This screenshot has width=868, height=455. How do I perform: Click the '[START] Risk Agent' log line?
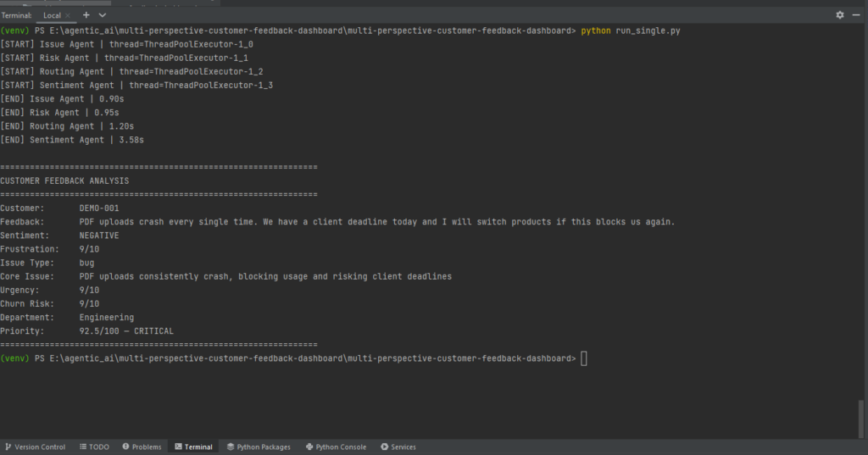[x=124, y=58]
